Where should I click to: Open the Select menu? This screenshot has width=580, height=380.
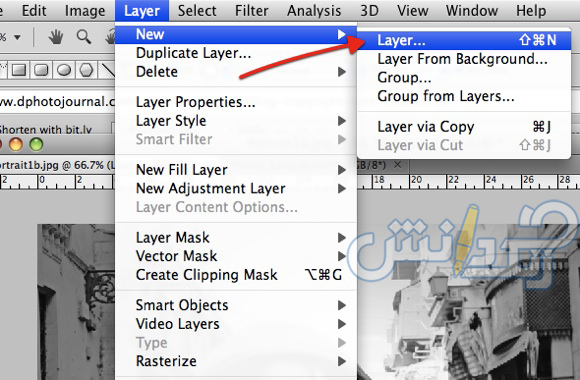[x=197, y=11]
